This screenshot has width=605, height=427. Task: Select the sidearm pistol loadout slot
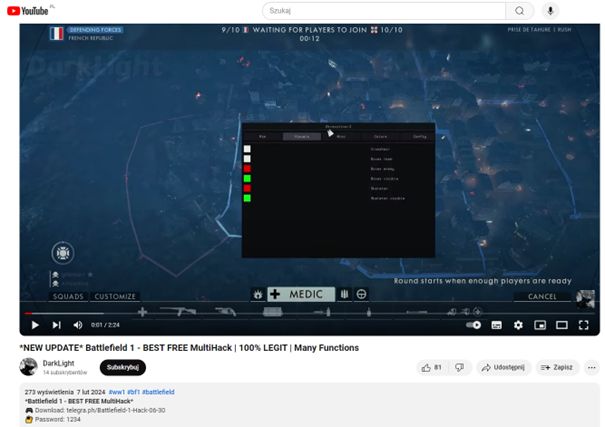tap(226, 312)
